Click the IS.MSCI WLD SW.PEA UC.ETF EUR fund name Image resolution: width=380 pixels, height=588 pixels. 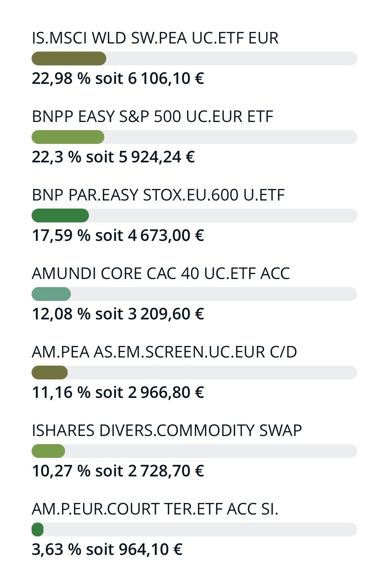tap(155, 38)
